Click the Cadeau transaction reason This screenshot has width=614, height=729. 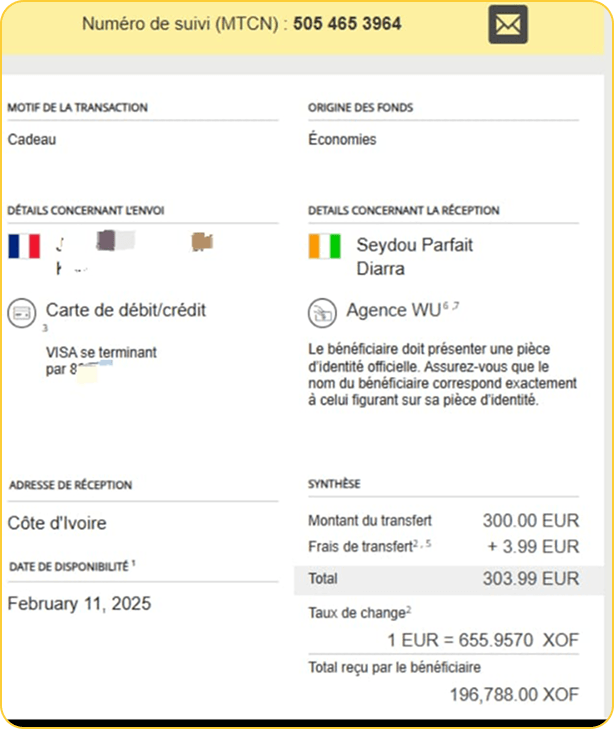(32, 140)
